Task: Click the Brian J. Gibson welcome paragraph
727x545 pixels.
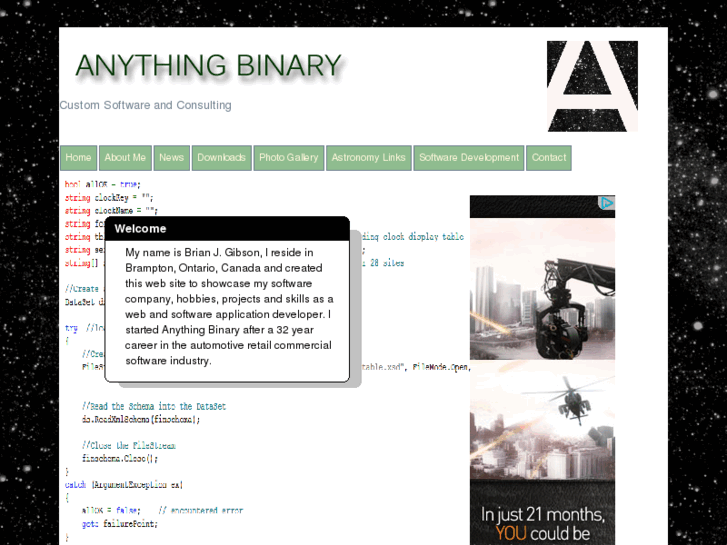Action: (229, 307)
